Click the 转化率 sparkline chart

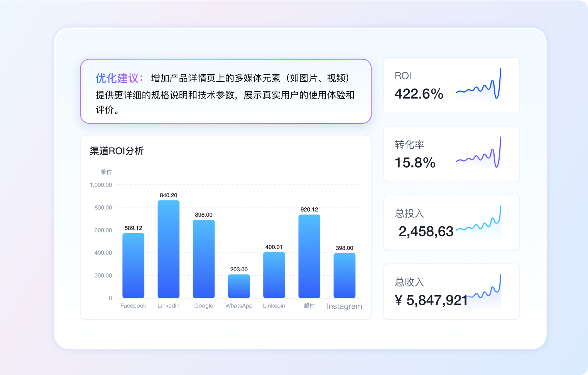point(478,153)
